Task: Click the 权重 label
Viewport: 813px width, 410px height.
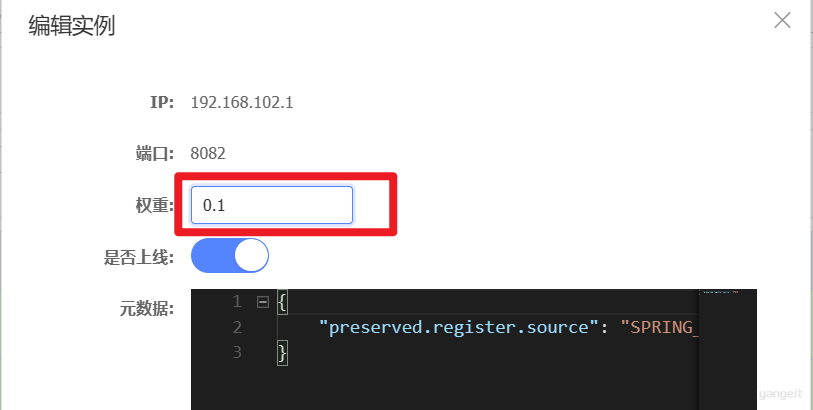Action: 154,205
